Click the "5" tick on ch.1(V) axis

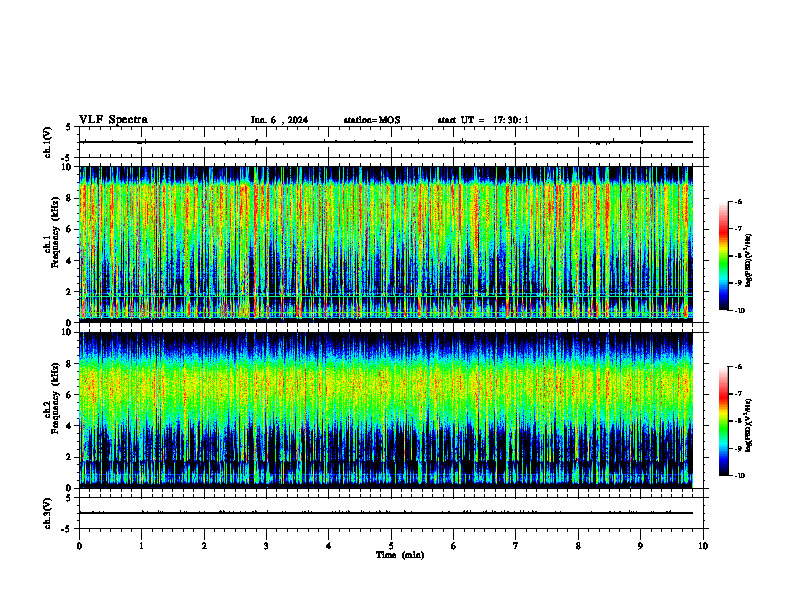[70, 127]
